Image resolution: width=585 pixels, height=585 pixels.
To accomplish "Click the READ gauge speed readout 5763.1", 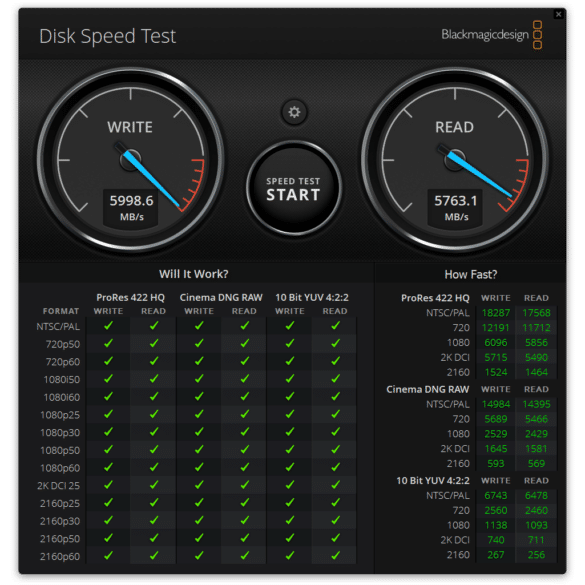I will click(456, 201).
